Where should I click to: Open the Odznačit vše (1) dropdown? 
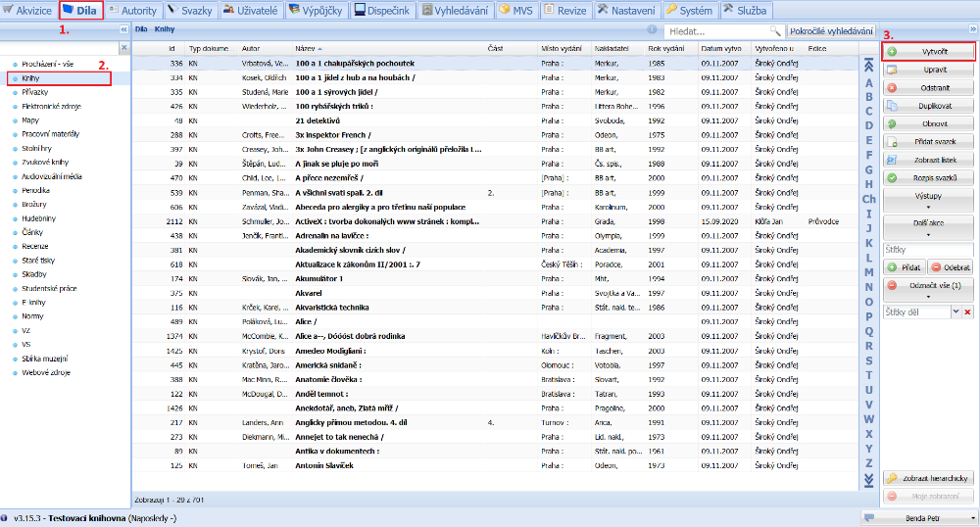(928, 289)
